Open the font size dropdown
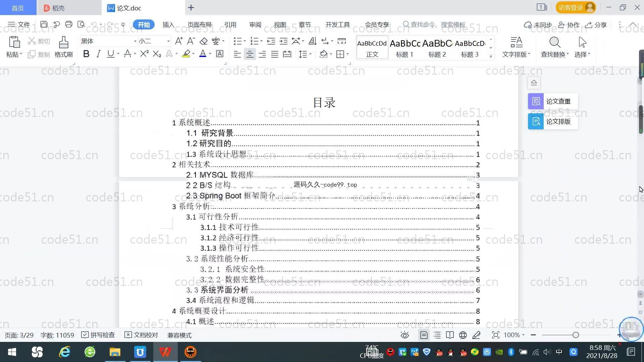 (x=168, y=41)
